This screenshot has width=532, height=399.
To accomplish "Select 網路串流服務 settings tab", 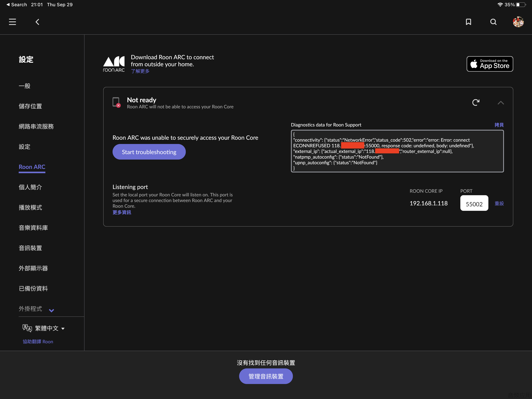I will tap(36, 126).
